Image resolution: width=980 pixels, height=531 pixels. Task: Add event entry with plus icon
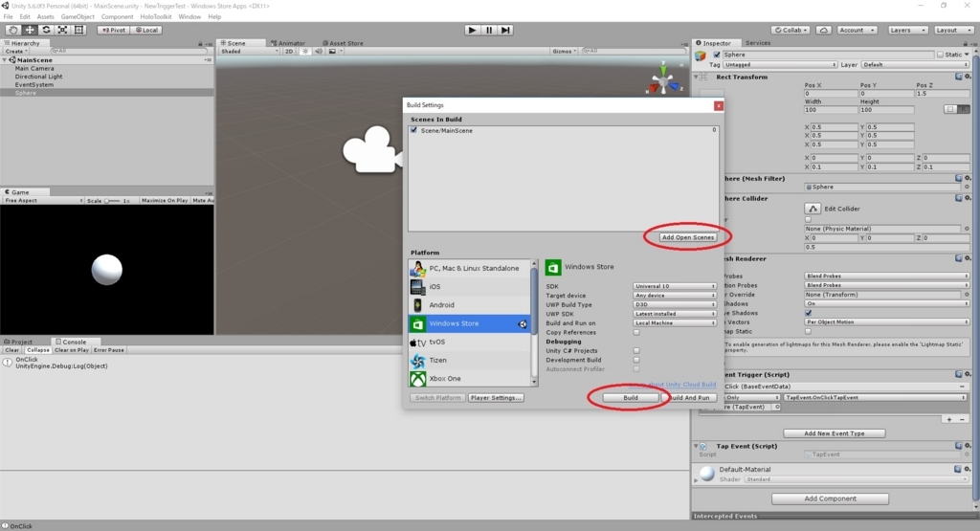(x=949, y=419)
